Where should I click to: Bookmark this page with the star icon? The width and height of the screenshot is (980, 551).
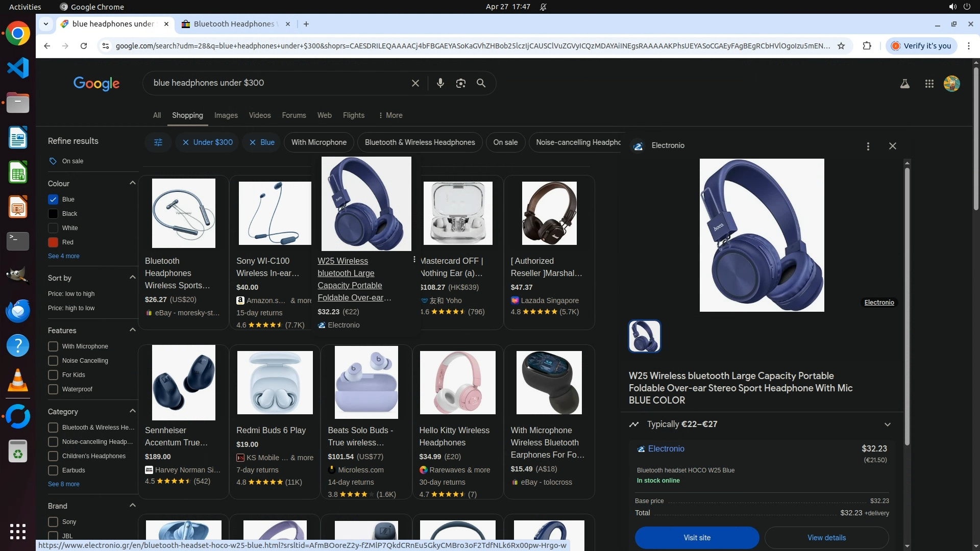pyautogui.click(x=841, y=46)
